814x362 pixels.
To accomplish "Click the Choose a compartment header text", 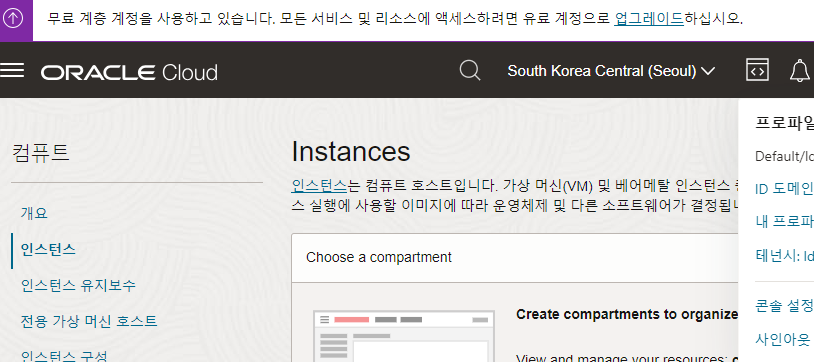I will (x=379, y=257).
